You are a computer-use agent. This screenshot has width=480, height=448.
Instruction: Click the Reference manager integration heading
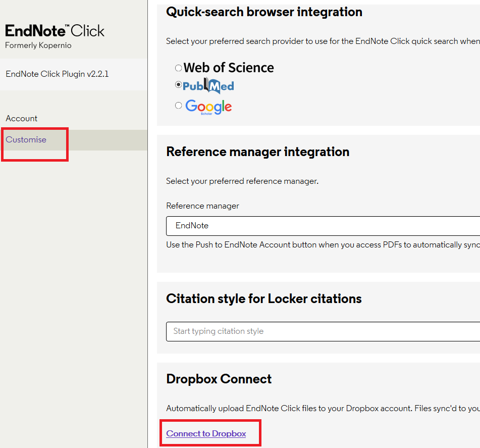pyautogui.click(x=257, y=152)
